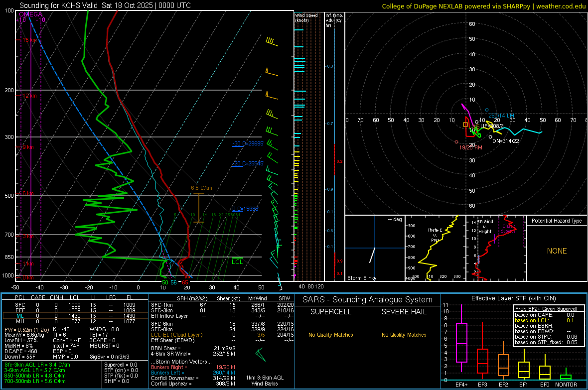
Task: Click the 700-500mb LR = 5.6 C/km line
Action: pyautogui.click(x=35, y=382)
